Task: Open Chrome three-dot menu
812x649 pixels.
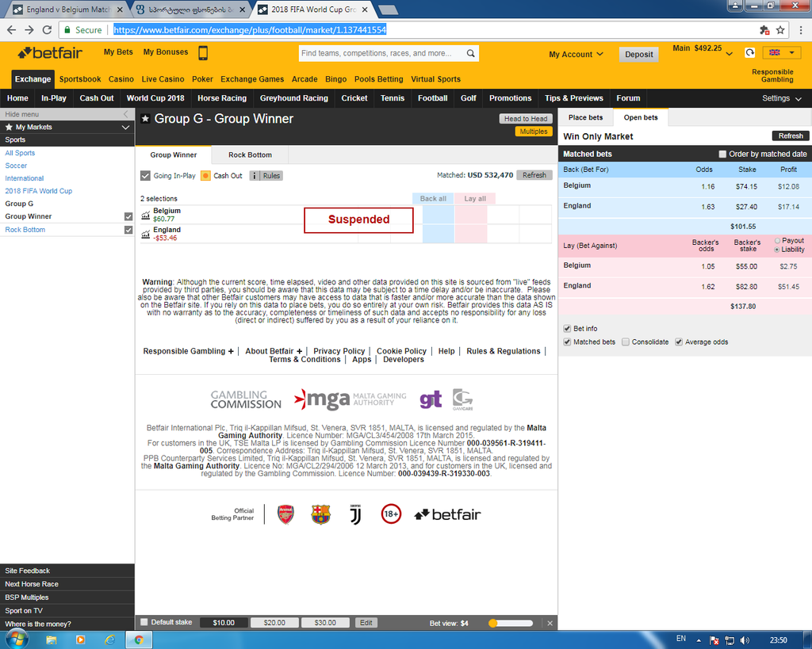Action: pyautogui.click(x=801, y=30)
